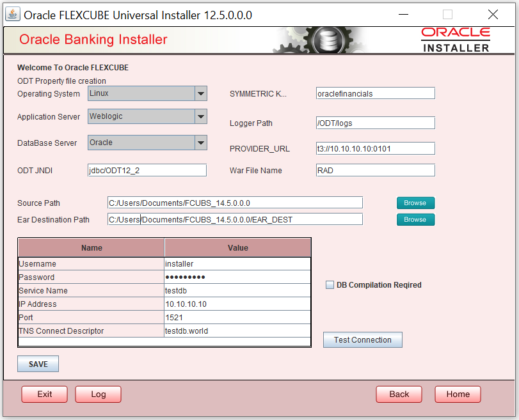
Task: Click in the Source Path field
Action: 235,203
